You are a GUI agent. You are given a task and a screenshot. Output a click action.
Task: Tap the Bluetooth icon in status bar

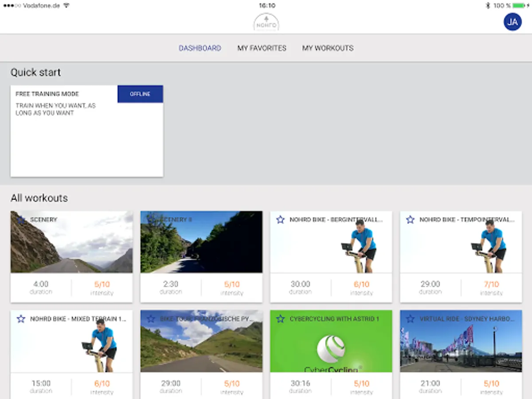pos(488,5)
